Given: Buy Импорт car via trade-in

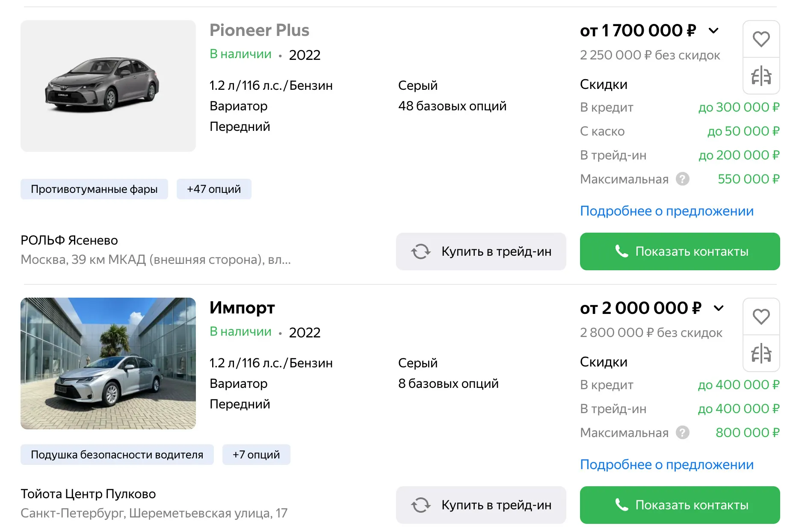Looking at the screenshot, I should click(481, 505).
